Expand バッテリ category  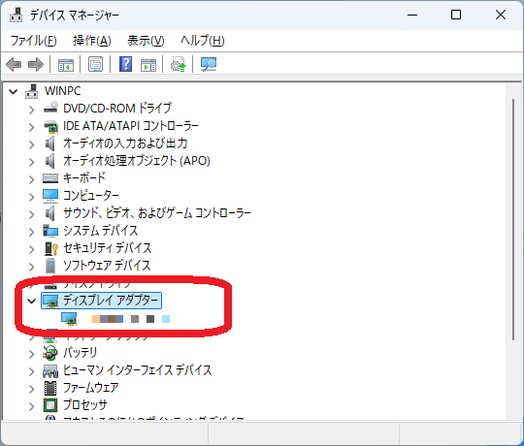click(31, 353)
